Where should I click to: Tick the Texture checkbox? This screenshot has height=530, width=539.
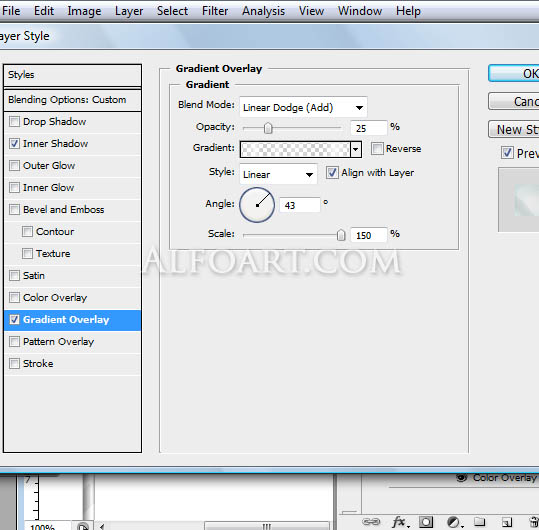click(28, 253)
